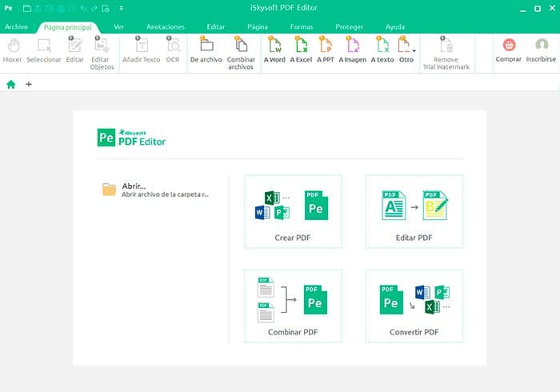The height and width of the screenshot is (392, 560).
Task: Click the Pe app logo in the title bar
Action: tap(8, 8)
